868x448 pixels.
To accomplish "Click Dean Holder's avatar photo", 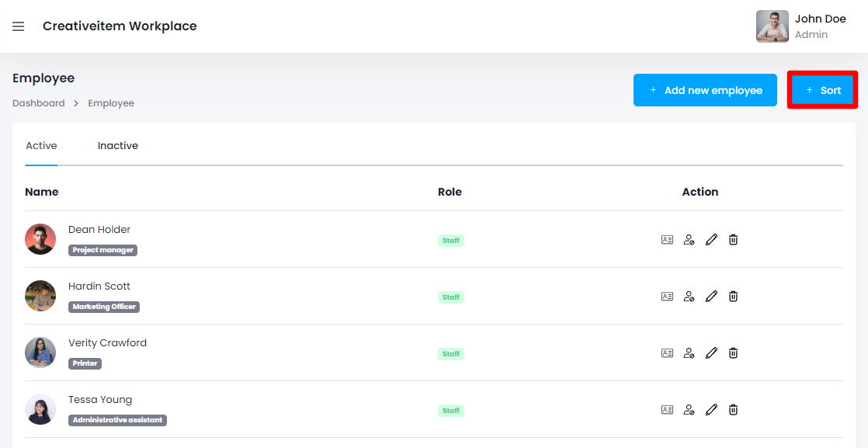I will point(40,239).
